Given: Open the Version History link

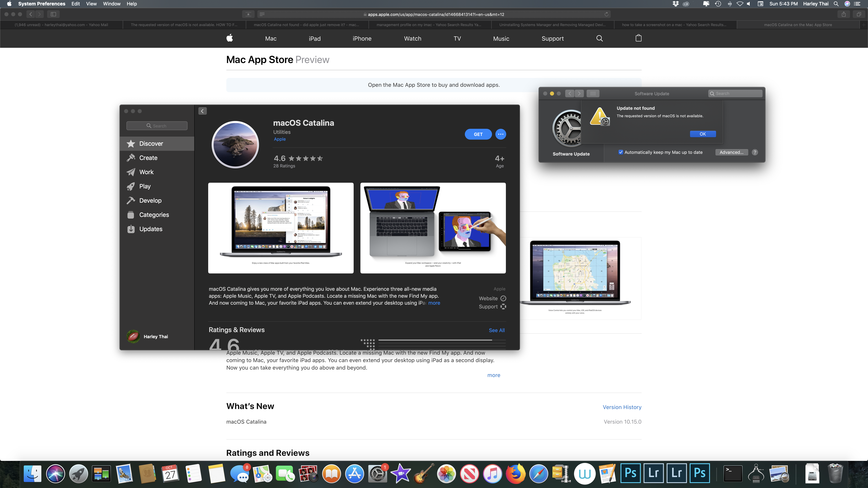Looking at the screenshot, I should 622,407.
